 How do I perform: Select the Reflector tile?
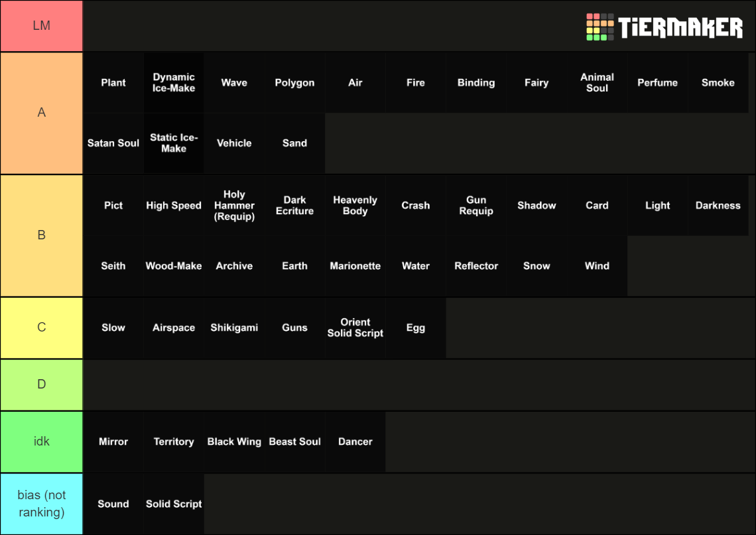click(476, 266)
